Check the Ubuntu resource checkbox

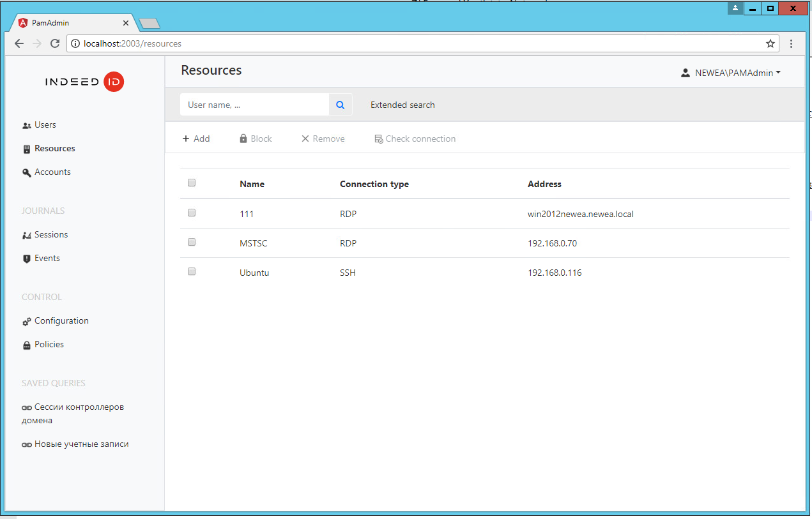[192, 272]
